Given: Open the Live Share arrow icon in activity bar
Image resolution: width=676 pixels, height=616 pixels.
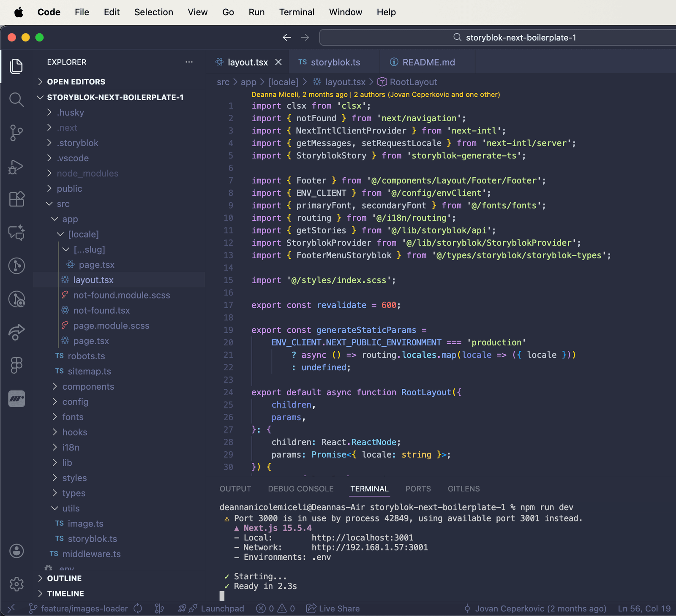Looking at the screenshot, I should (x=16, y=332).
